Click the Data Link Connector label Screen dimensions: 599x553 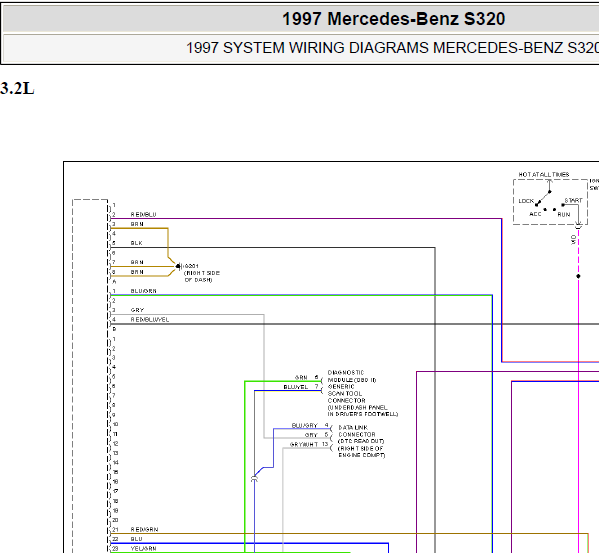[x=357, y=431]
